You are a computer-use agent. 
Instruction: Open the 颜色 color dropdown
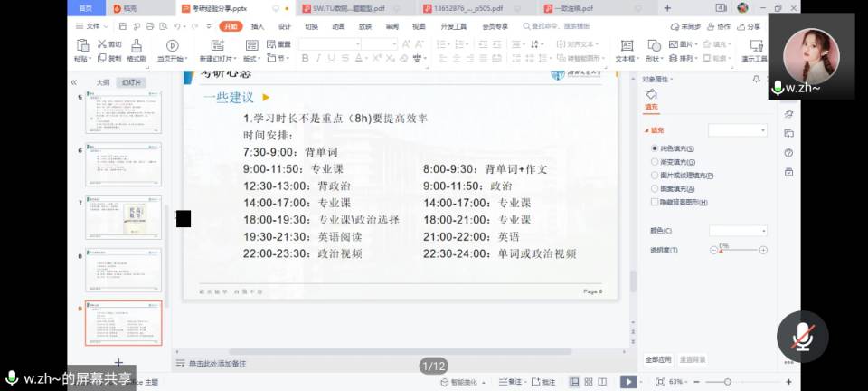[738, 231]
